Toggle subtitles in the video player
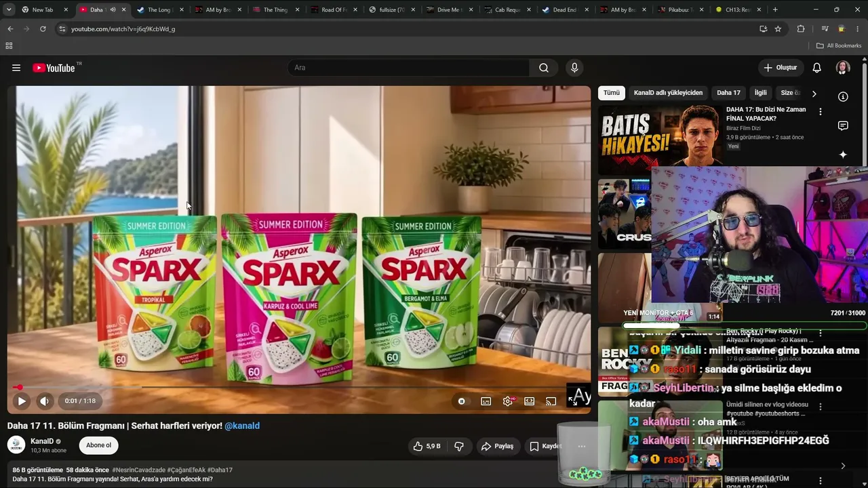 pos(486,401)
